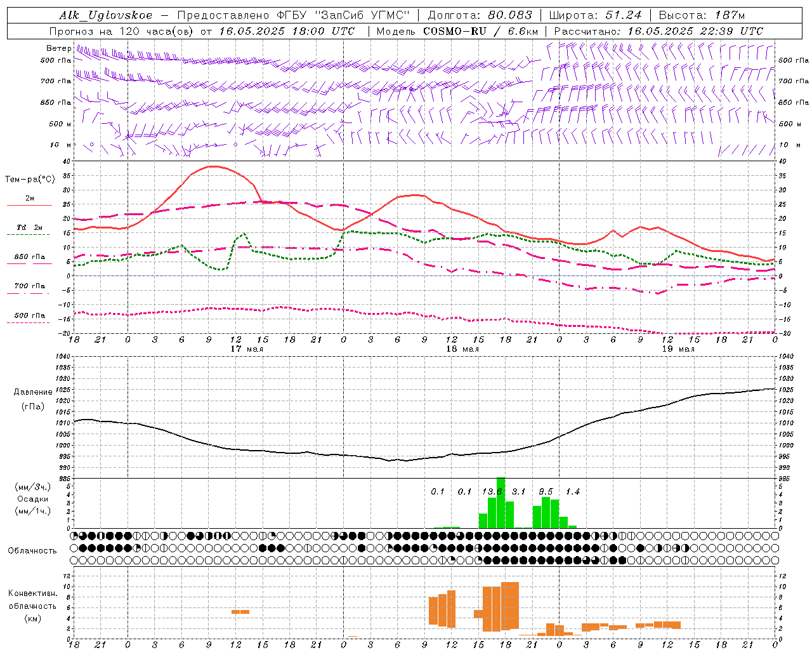Click the 850 гПа temperature legend line sample
812x650 pixels.
[30, 263]
